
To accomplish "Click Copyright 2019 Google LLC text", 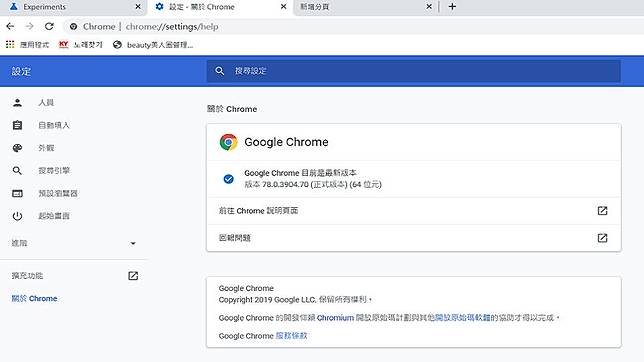I will coord(295,300).
